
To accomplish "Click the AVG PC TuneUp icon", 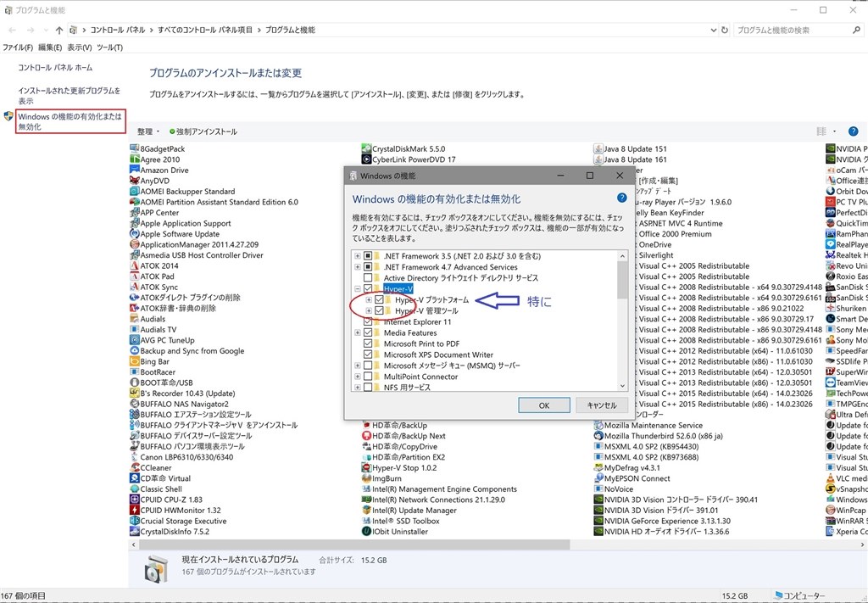I will click(134, 340).
